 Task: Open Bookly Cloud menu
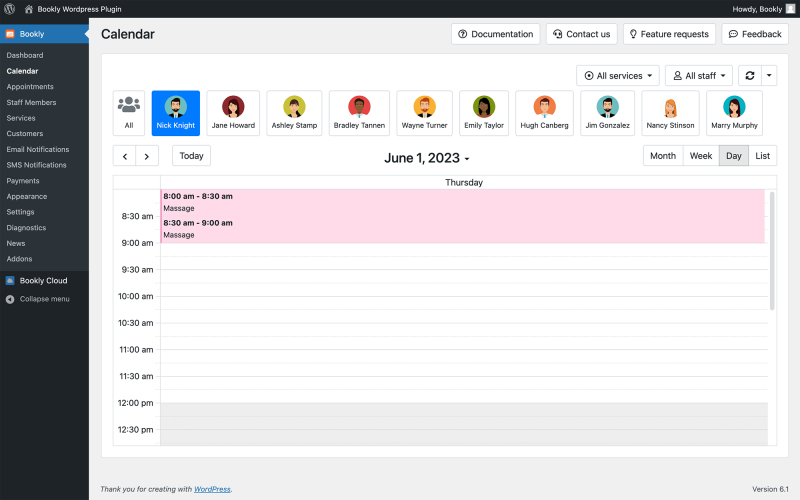44,281
